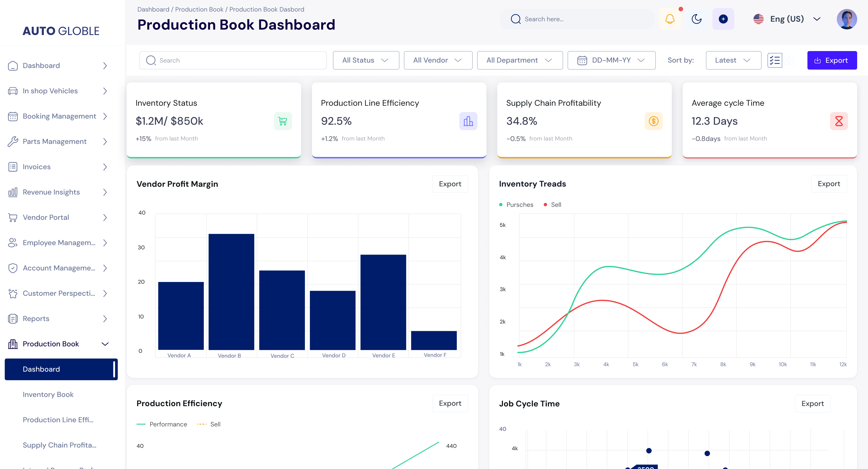The width and height of the screenshot is (868, 469).
Task: Click the Customer Perspective star icon
Action: pyautogui.click(x=13, y=294)
